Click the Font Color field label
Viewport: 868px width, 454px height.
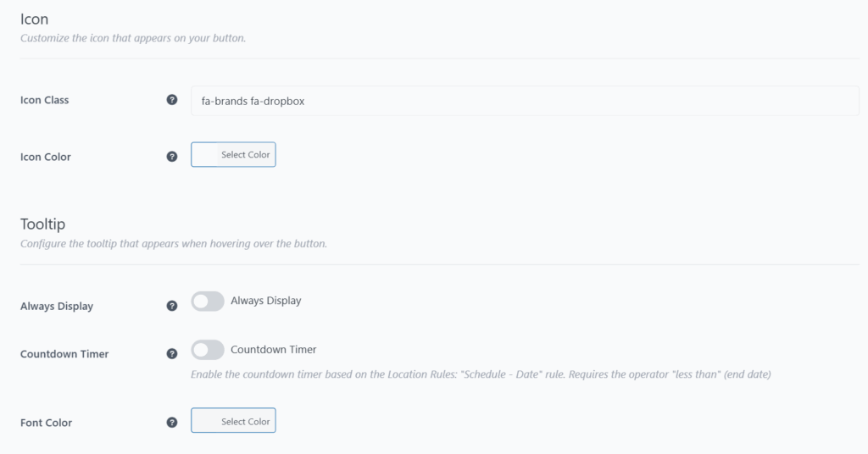click(x=47, y=423)
